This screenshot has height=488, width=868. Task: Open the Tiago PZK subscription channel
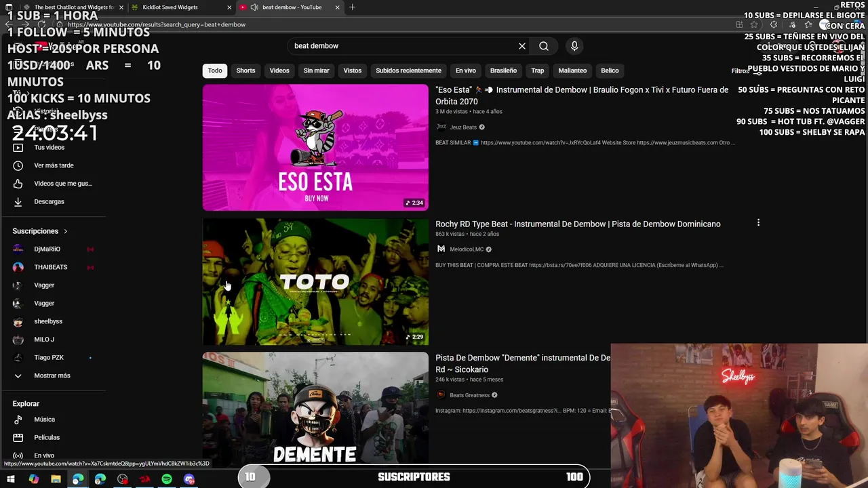[49, 358]
